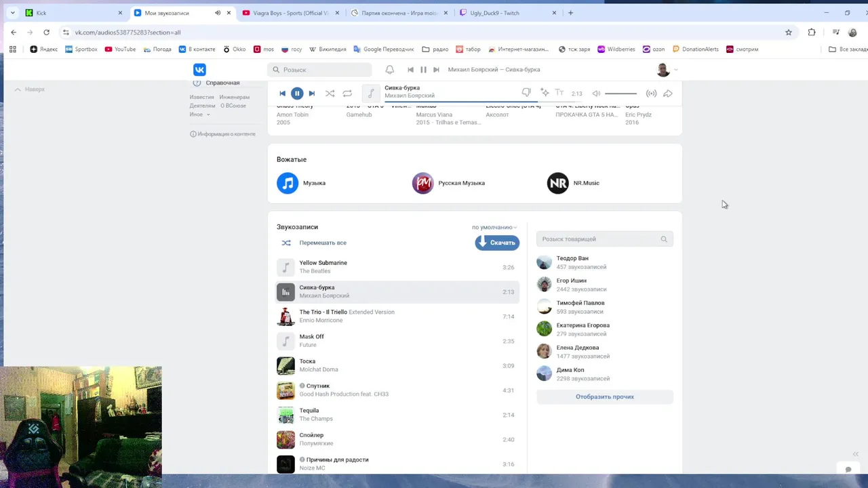
Task: Click the dislike thumbs-down icon
Action: (x=526, y=93)
